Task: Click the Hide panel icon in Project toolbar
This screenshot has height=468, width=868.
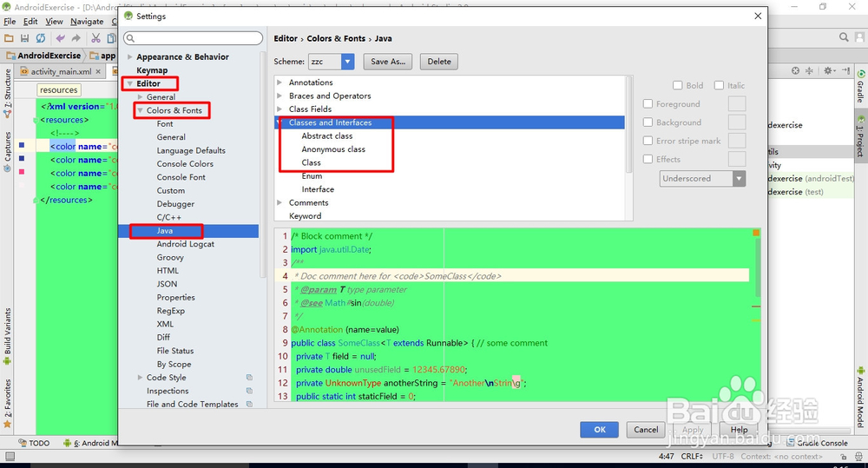Action: pos(845,71)
